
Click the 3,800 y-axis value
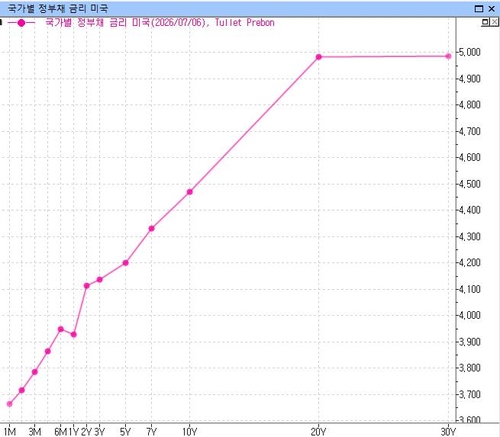pyautogui.click(x=470, y=368)
